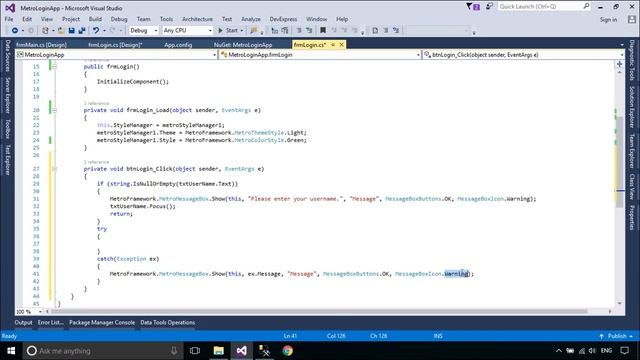Click the Start debugging play button
This screenshot has height=360, width=640.
pyautogui.click(x=220, y=31)
